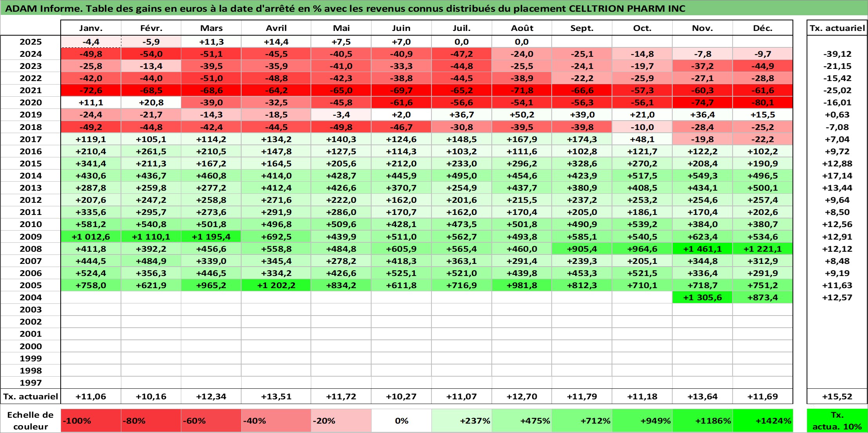This screenshot has width=868, height=433.
Task: Click the +1 202,2 value in row 2005
Action: click(x=276, y=285)
